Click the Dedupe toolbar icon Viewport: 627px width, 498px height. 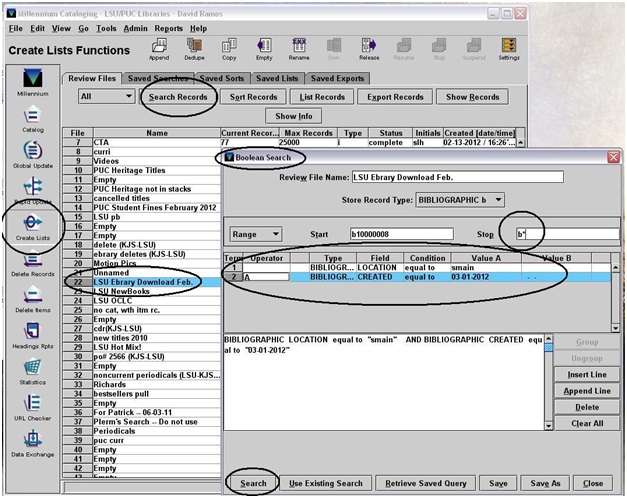pyautogui.click(x=195, y=50)
